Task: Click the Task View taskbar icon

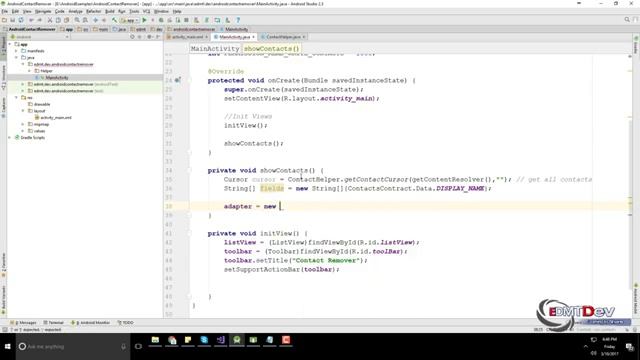Action: 138,347
